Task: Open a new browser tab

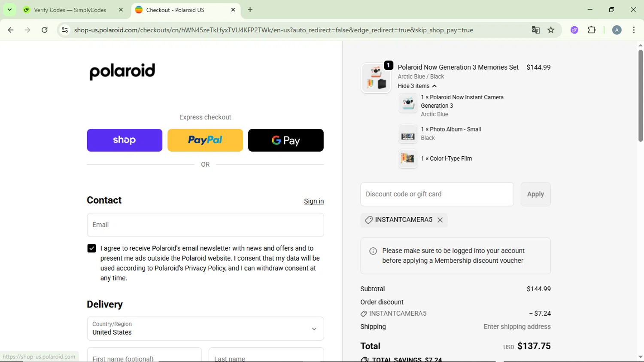Action: (250, 10)
